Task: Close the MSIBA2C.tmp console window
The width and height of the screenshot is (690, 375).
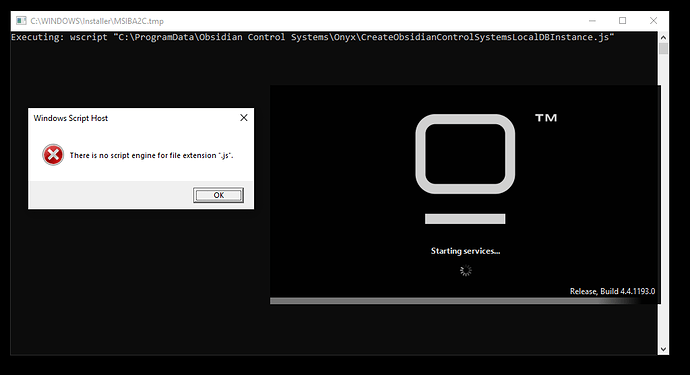Action: pos(653,21)
